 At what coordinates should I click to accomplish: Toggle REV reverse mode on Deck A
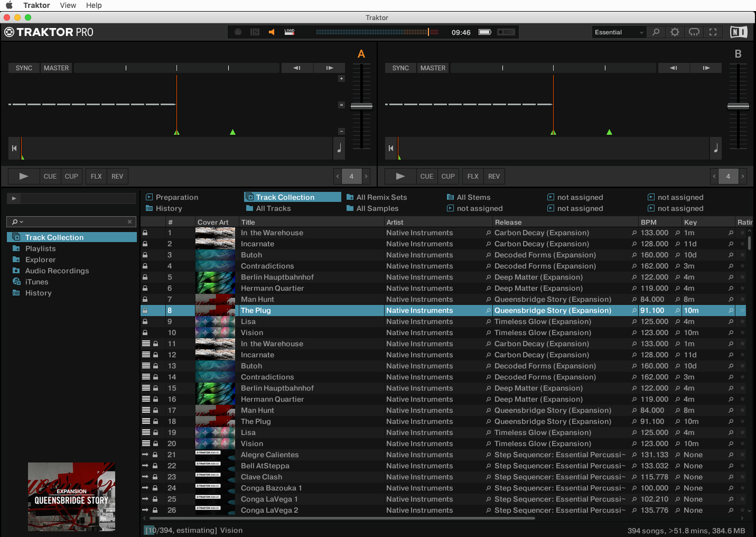coord(117,177)
